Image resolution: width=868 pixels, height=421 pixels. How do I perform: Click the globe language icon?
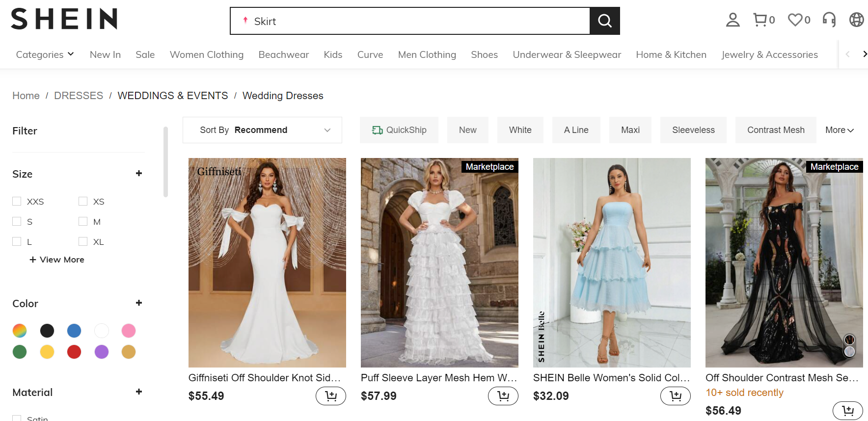coord(856,20)
